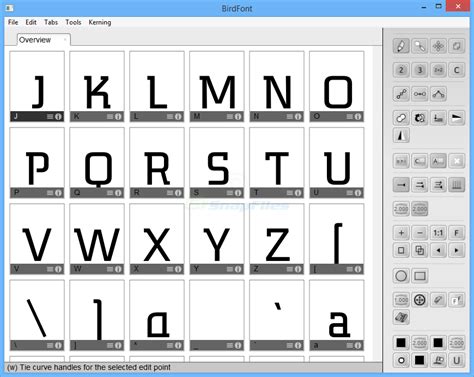
Task: Open the menu icon on the W glyph tile
Action: (x=110, y=269)
